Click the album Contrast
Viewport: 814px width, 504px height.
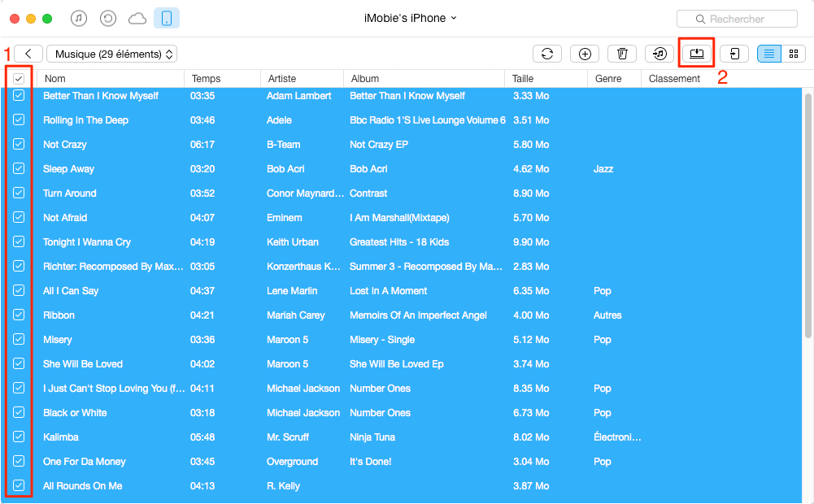(x=368, y=193)
